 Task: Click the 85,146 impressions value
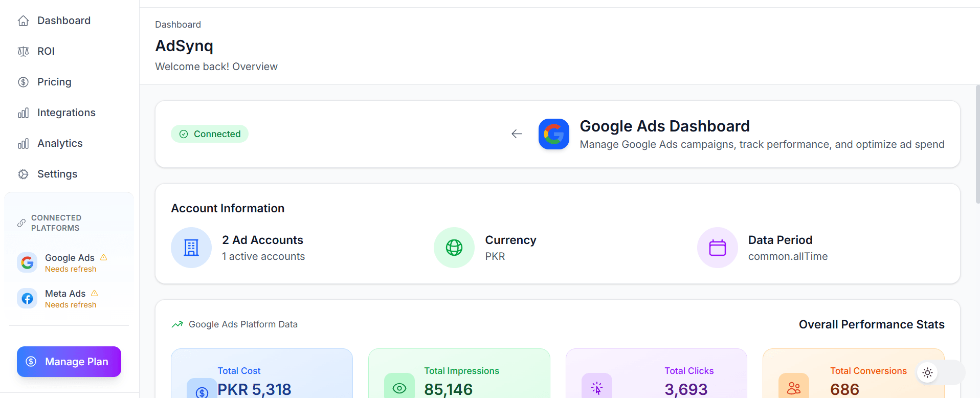pyautogui.click(x=449, y=389)
